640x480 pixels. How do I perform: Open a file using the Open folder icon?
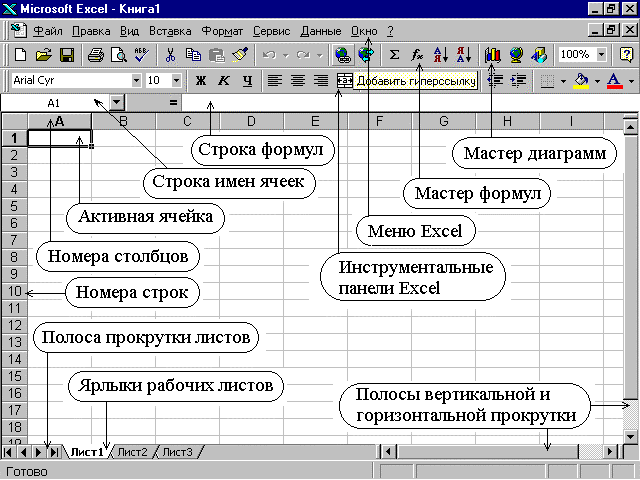click(44, 55)
